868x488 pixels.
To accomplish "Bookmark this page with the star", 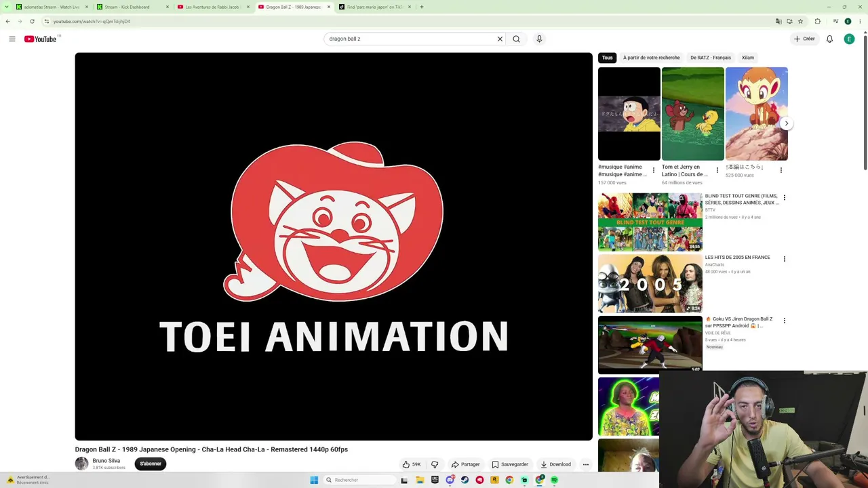I will click(800, 21).
